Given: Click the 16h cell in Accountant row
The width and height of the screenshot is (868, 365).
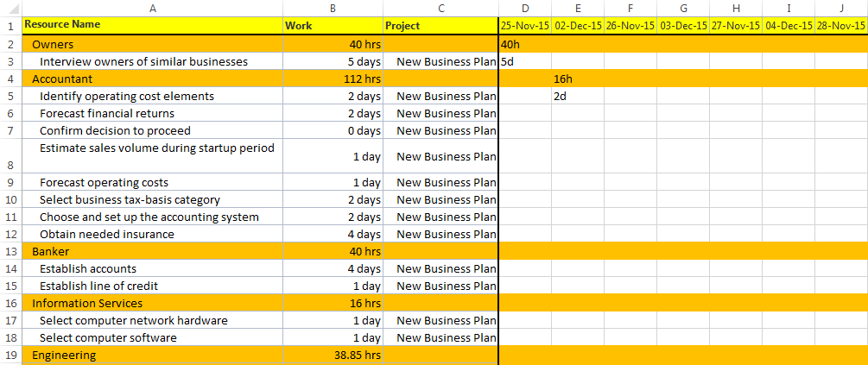Looking at the screenshot, I should (578, 79).
